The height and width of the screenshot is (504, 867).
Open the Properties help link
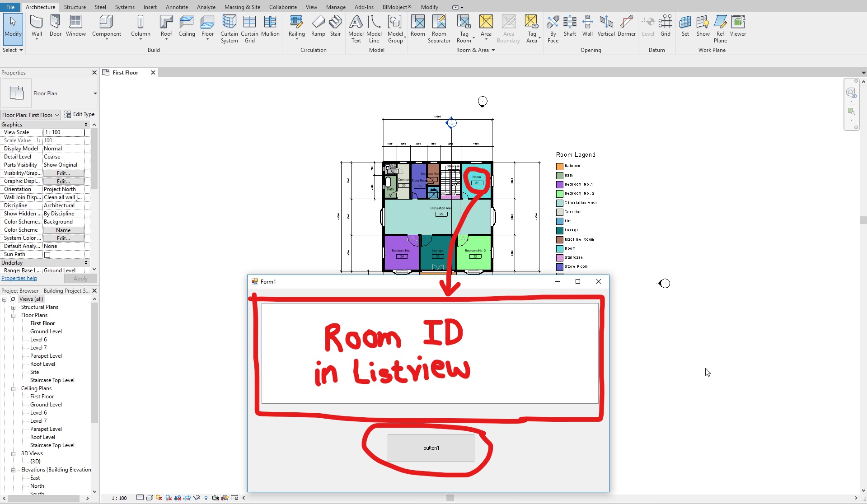[19, 278]
